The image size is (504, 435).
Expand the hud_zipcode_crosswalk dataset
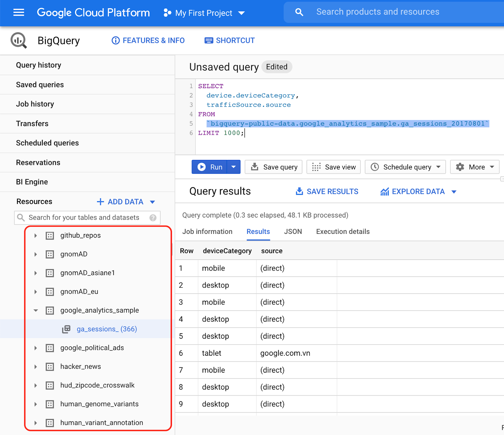[x=36, y=385]
